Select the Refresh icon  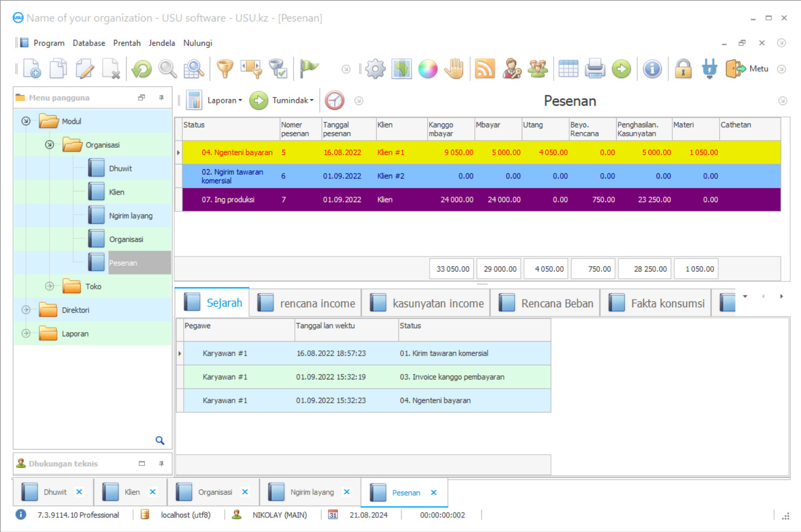[141, 68]
